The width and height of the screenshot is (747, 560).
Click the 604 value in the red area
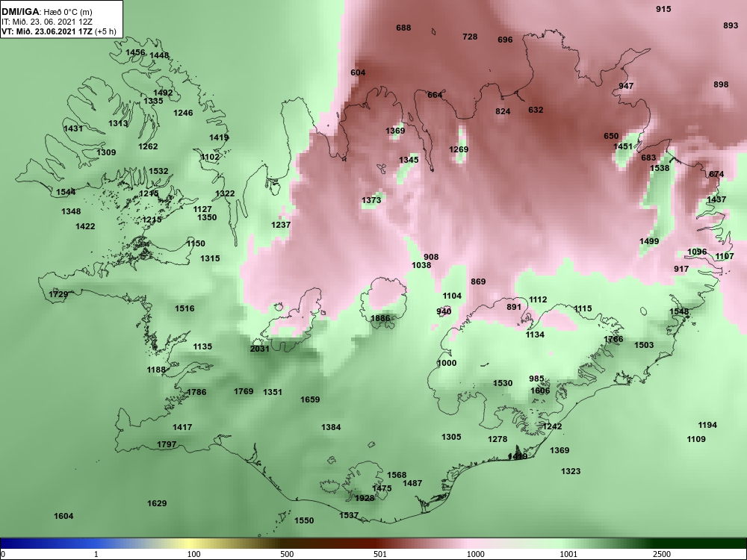(358, 72)
